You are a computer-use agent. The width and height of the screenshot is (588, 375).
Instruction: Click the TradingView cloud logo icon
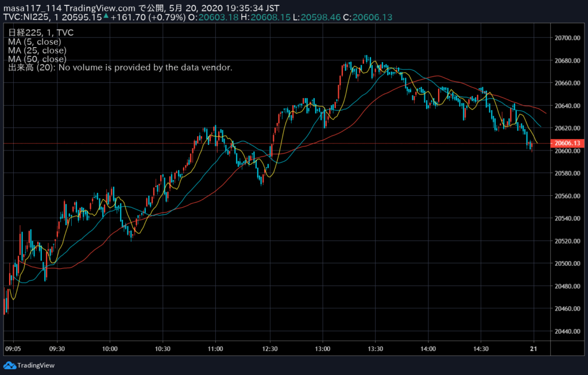click(9, 365)
